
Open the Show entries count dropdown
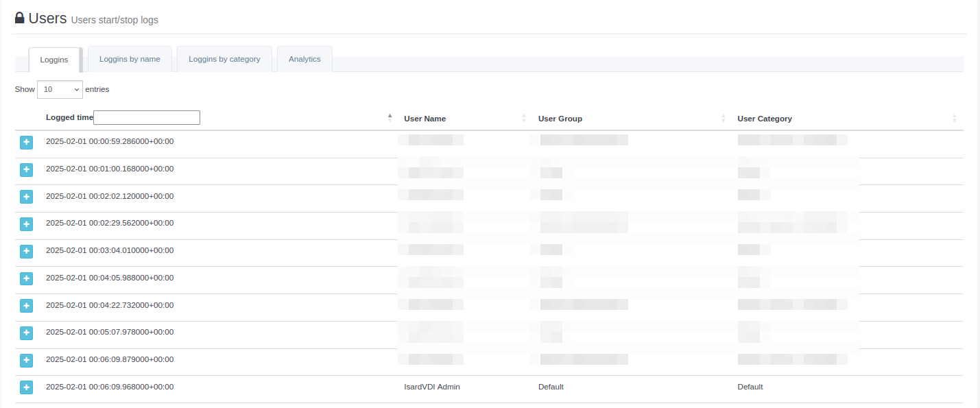point(60,89)
